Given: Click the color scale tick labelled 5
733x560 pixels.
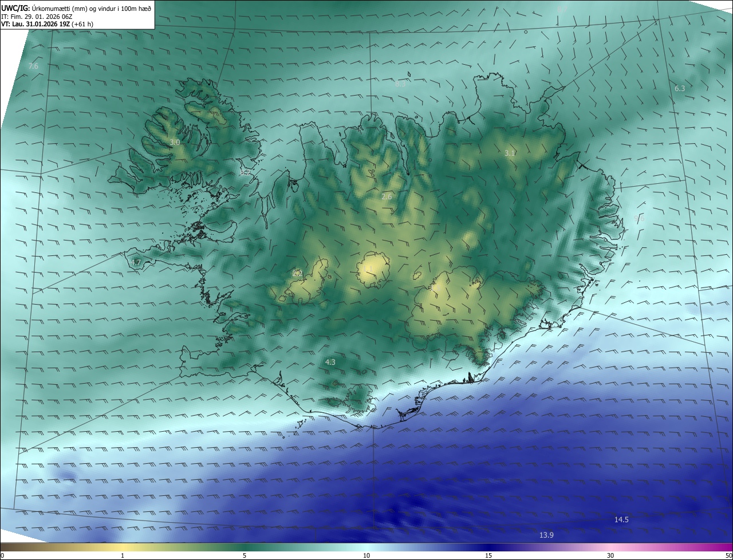Looking at the screenshot, I should pyautogui.click(x=245, y=555).
